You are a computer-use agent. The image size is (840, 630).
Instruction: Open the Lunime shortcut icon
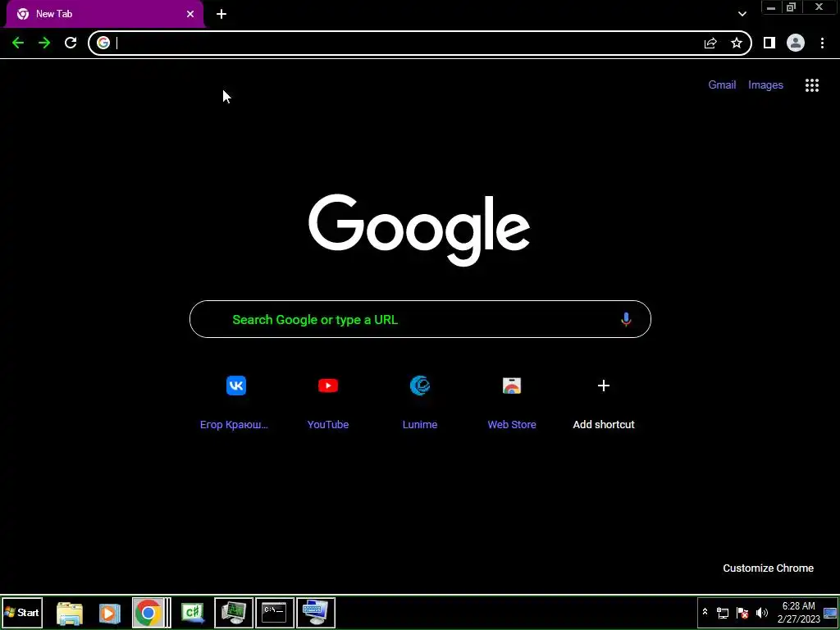tap(420, 386)
